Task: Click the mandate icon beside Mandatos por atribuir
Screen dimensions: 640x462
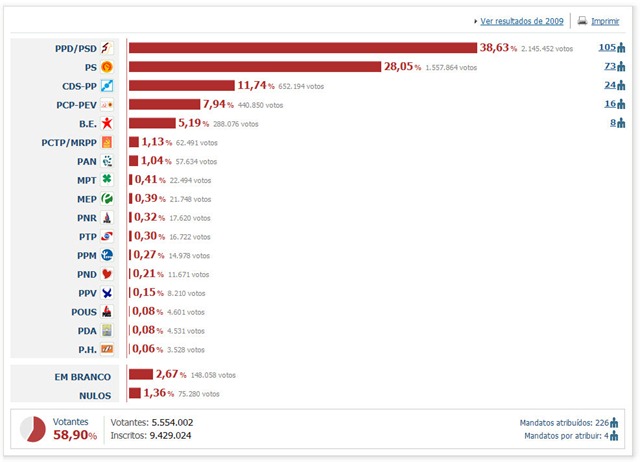Action: click(614, 436)
